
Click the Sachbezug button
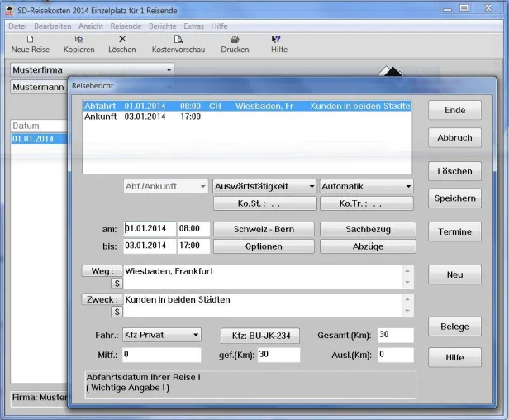(x=368, y=229)
